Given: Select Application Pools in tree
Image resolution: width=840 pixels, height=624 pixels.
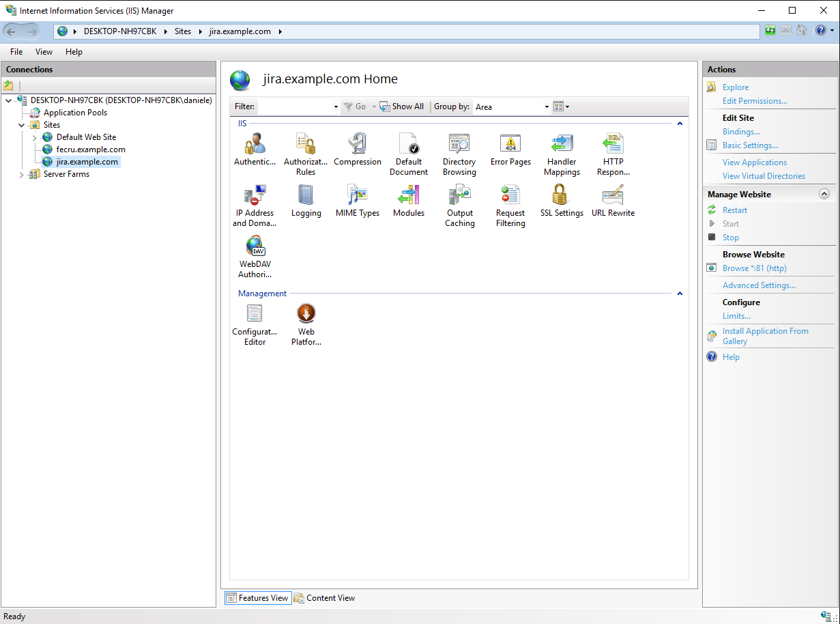Looking at the screenshot, I should point(75,113).
